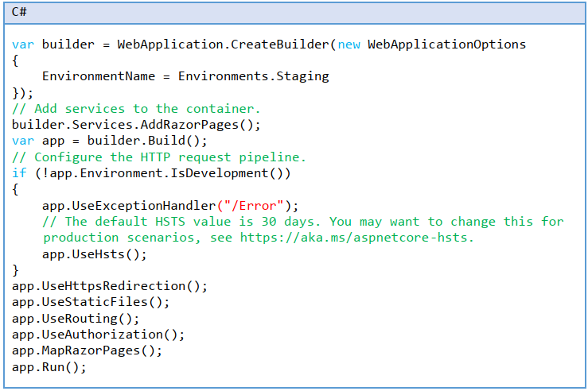
Task: Click line 'app.UseStaticFiles();'
Action: pos(91,302)
